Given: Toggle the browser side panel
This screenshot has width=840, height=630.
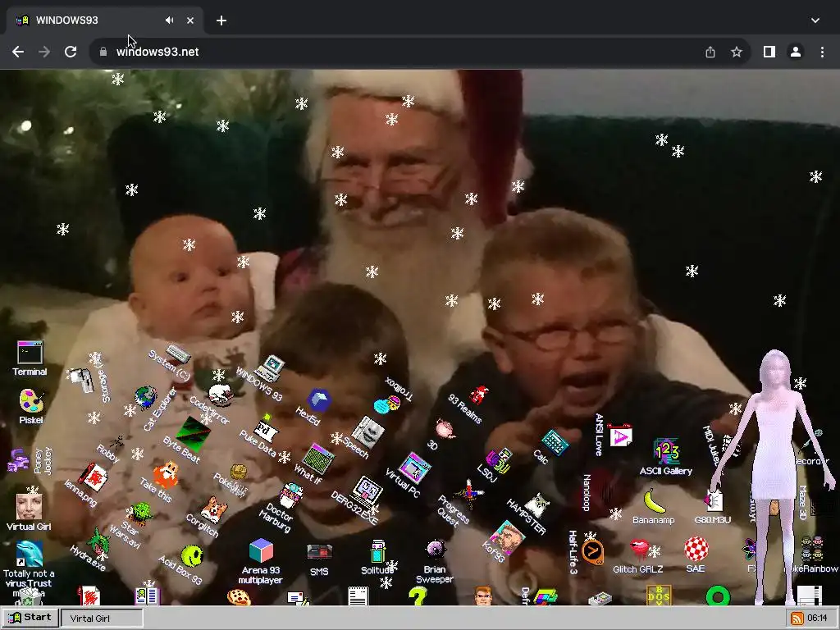Looking at the screenshot, I should point(769,52).
